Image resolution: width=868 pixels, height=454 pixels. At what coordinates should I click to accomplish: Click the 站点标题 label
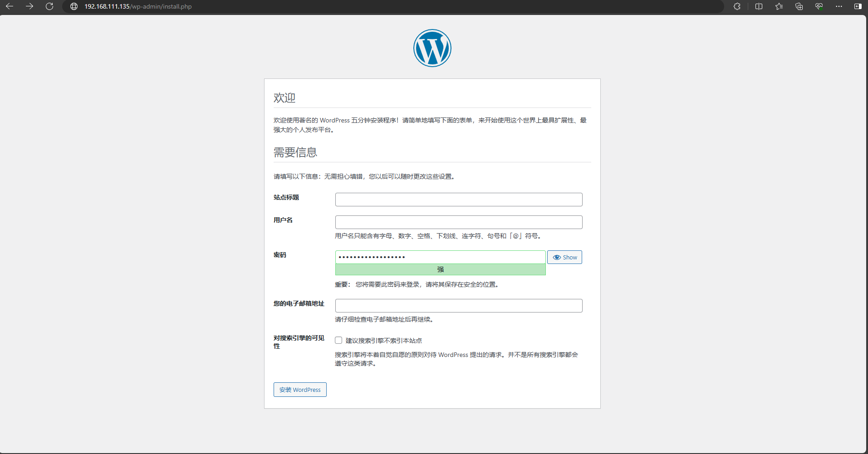click(286, 197)
